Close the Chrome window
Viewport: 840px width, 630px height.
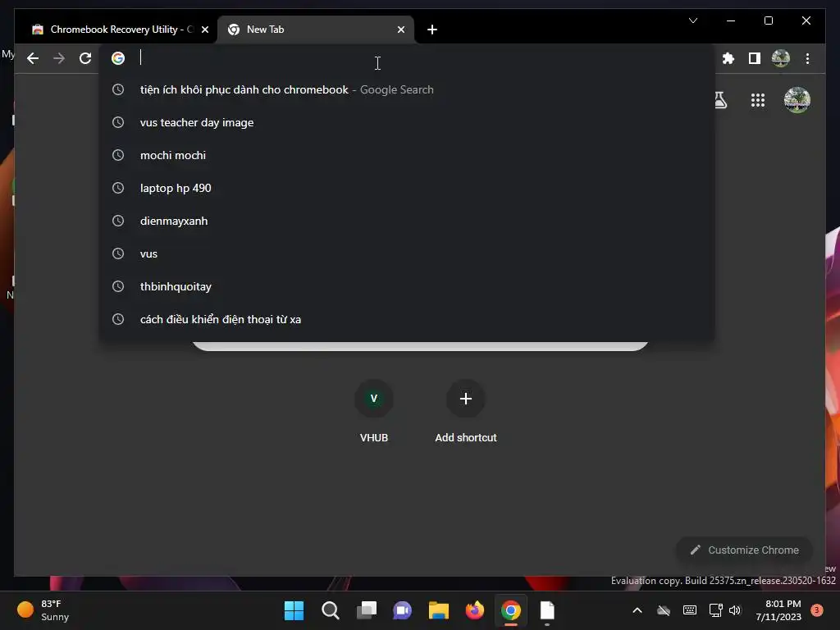(x=806, y=21)
